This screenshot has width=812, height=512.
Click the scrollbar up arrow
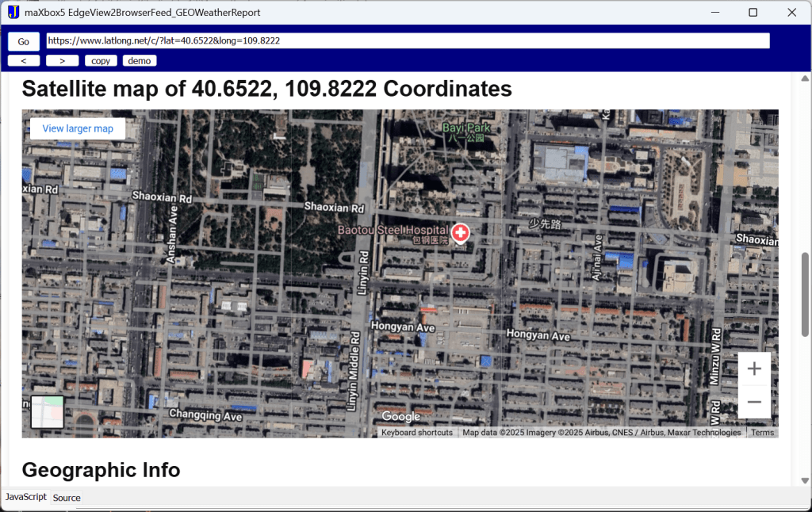click(x=805, y=78)
